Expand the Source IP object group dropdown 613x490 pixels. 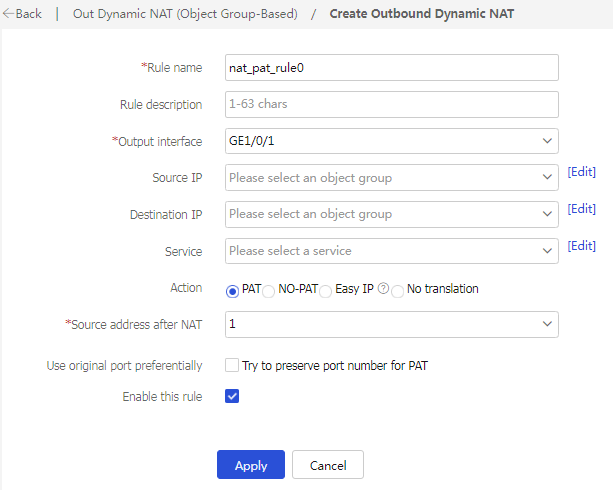[391, 178]
